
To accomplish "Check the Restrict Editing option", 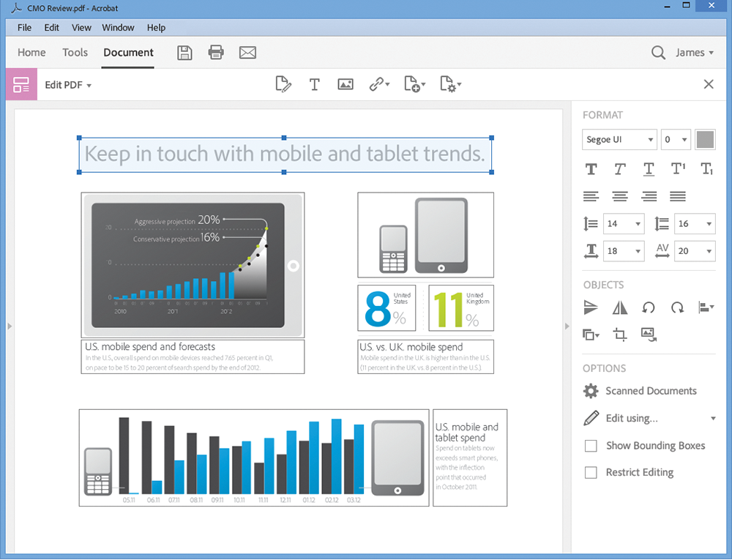I will 591,473.
